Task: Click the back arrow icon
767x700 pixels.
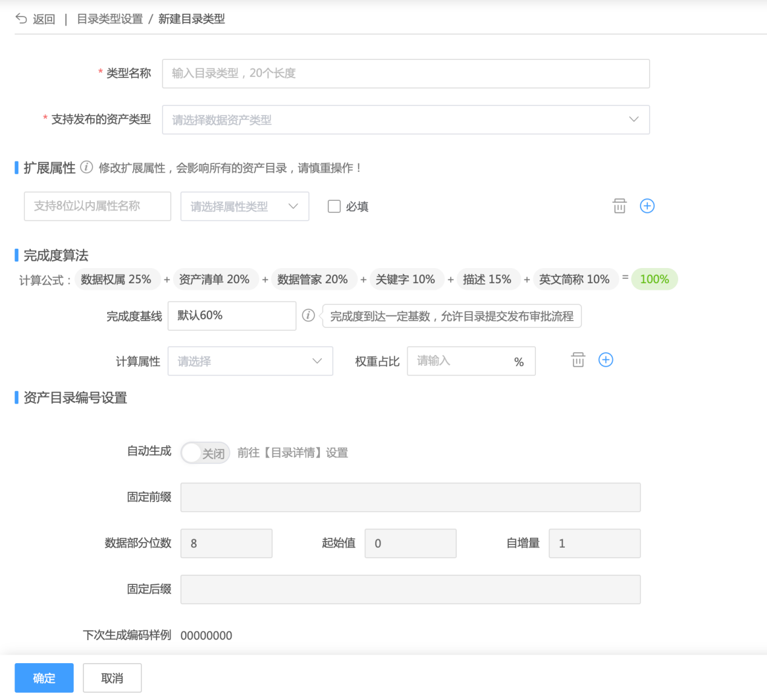Action: click(x=21, y=19)
